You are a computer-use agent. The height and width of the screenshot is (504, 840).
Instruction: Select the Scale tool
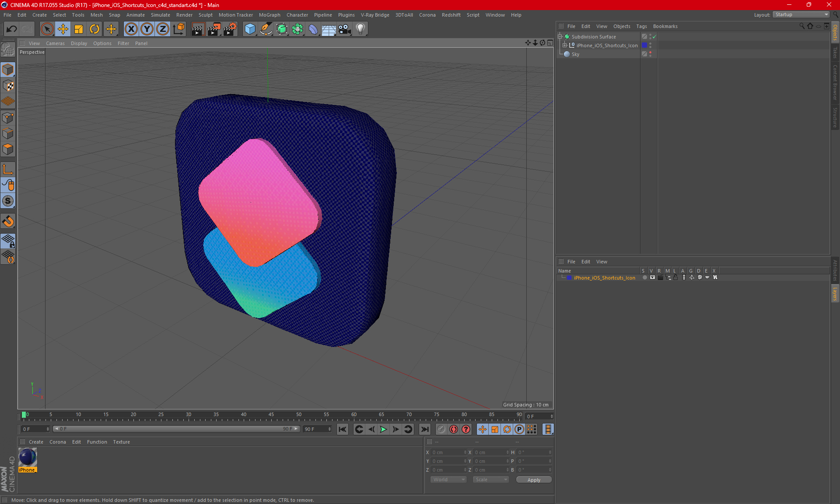[79, 29]
